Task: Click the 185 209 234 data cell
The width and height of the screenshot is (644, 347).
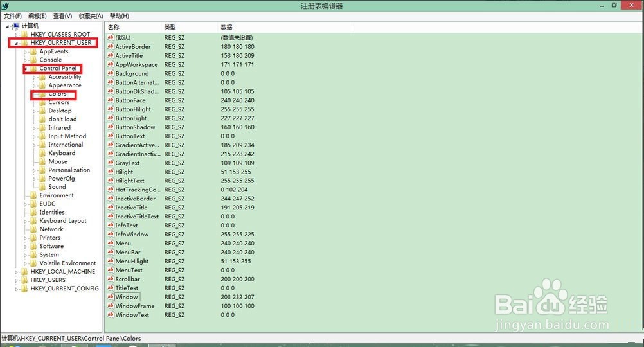Action: (x=237, y=145)
